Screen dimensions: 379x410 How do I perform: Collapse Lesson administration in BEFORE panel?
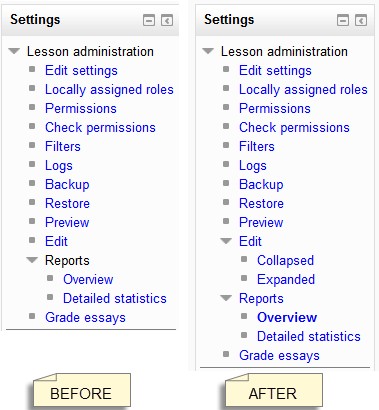[14, 51]
